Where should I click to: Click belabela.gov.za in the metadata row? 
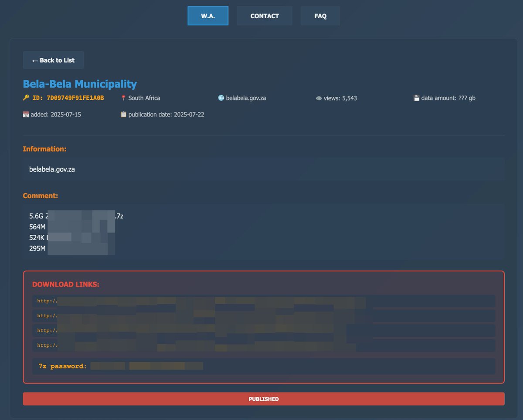(x=246, y=98)
